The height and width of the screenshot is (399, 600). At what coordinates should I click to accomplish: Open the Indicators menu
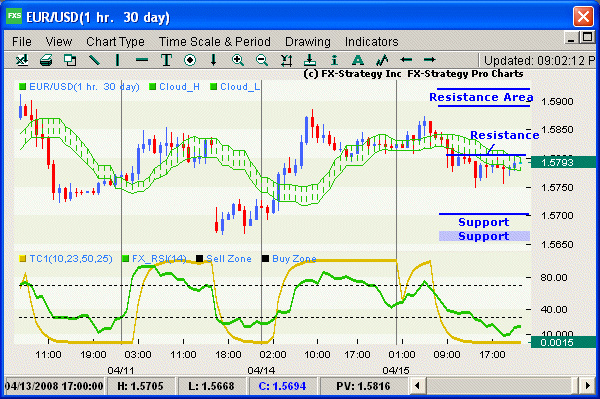(372, 41)
